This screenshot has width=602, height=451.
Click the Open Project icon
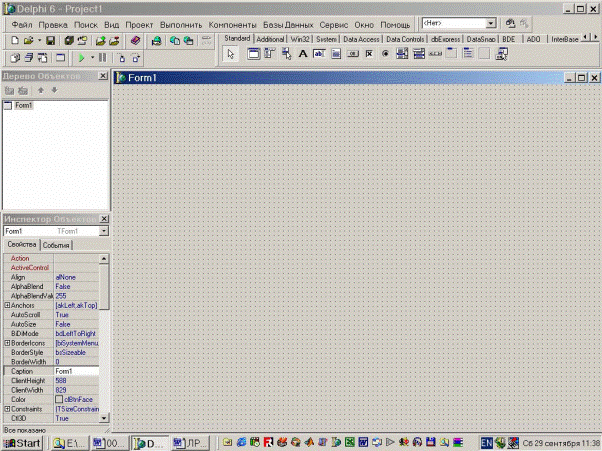[x=82, y=40]
